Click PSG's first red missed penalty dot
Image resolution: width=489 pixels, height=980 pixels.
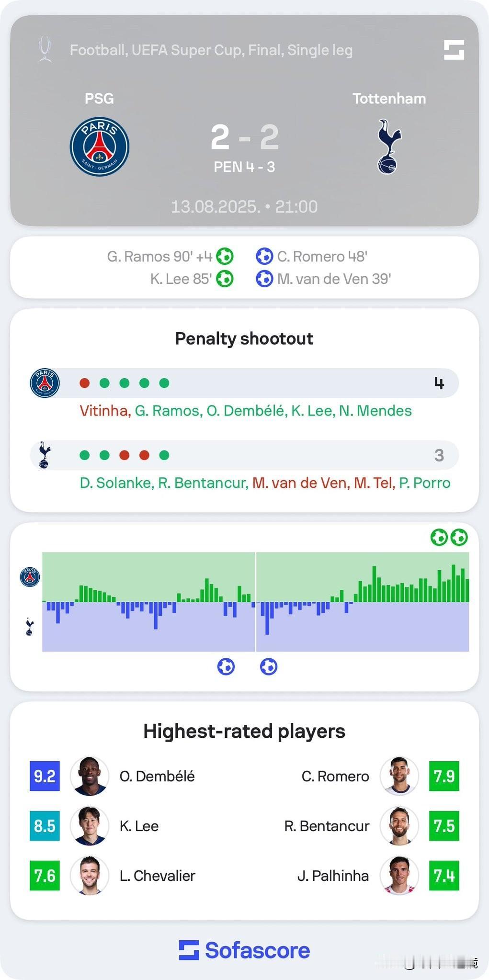click(x=85, y=383)
